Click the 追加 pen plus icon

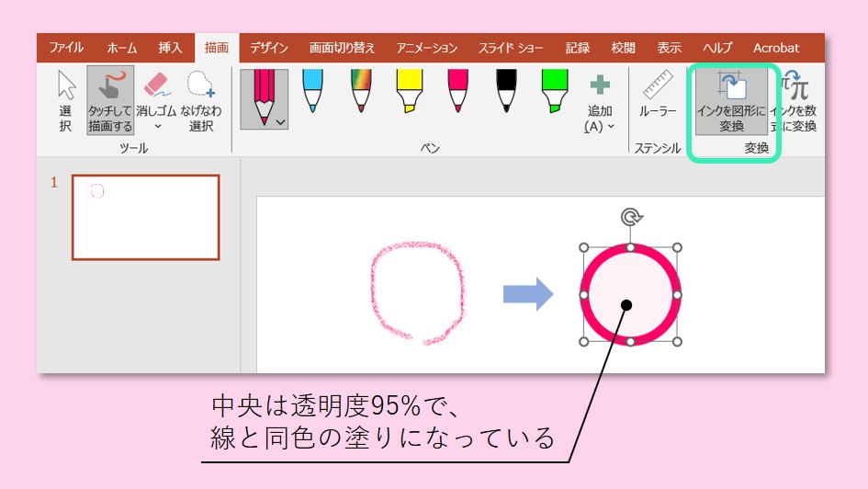coord(600,85)
